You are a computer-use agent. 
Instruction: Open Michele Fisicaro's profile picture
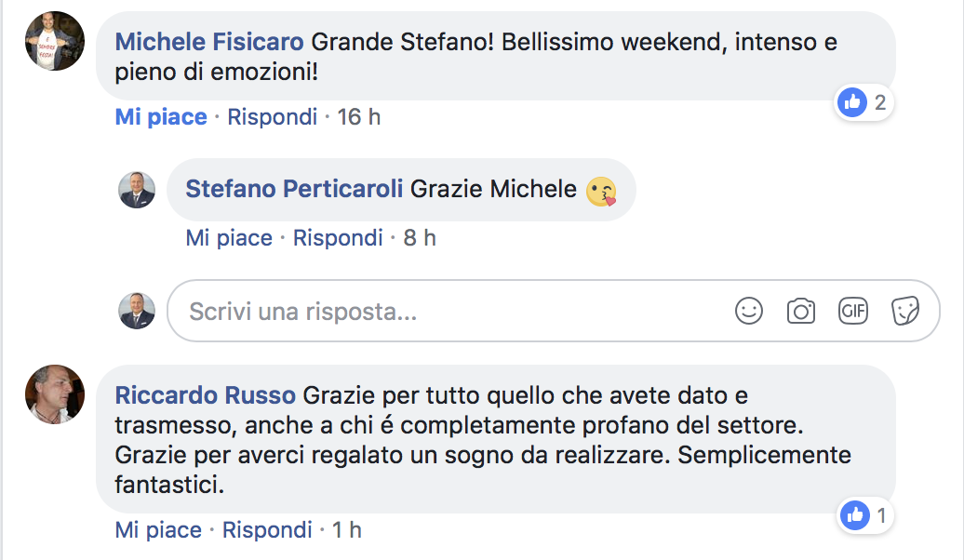click(55, 42)
